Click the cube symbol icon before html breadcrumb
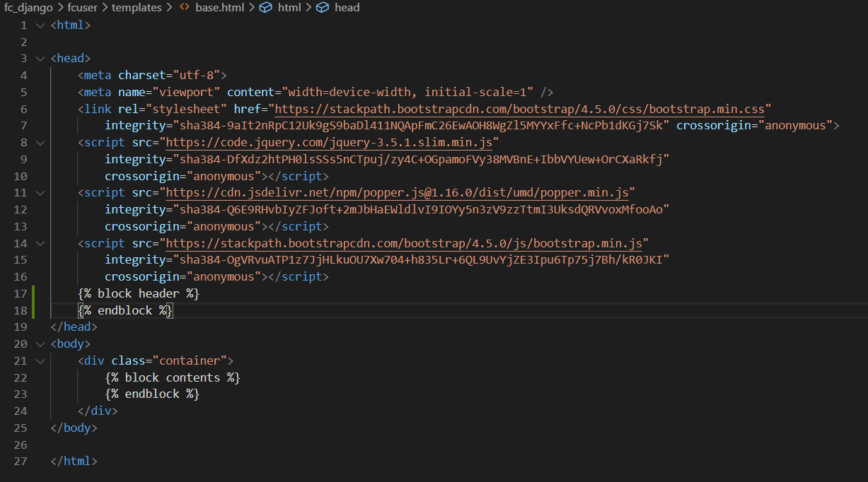The width and height of the screenshot is (868, 482). pos(266,8)
